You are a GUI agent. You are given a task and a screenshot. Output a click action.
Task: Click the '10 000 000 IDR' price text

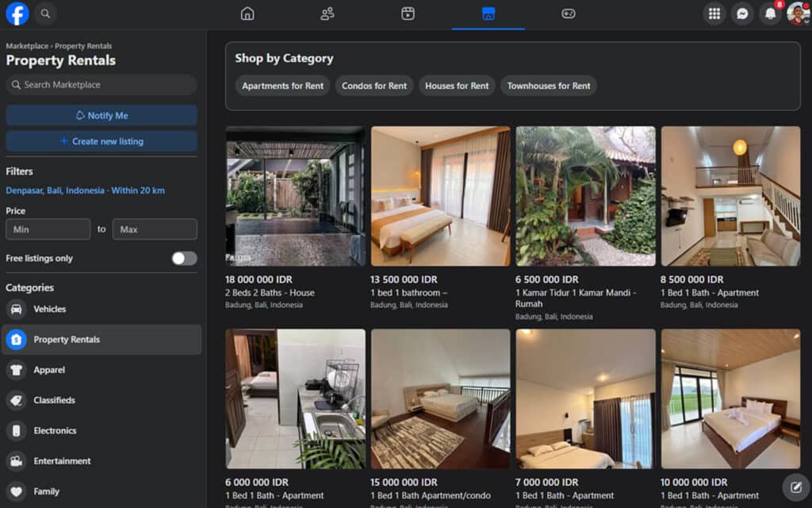click(694, 482)
